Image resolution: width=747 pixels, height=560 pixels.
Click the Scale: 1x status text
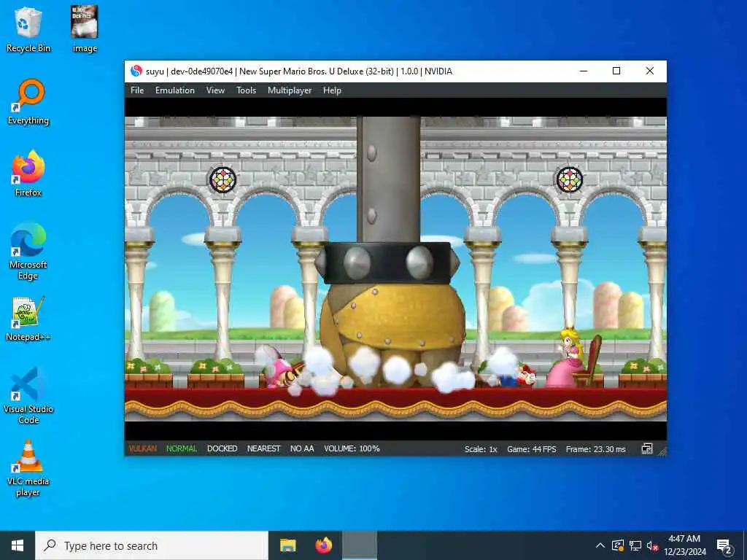coord(481,449)
